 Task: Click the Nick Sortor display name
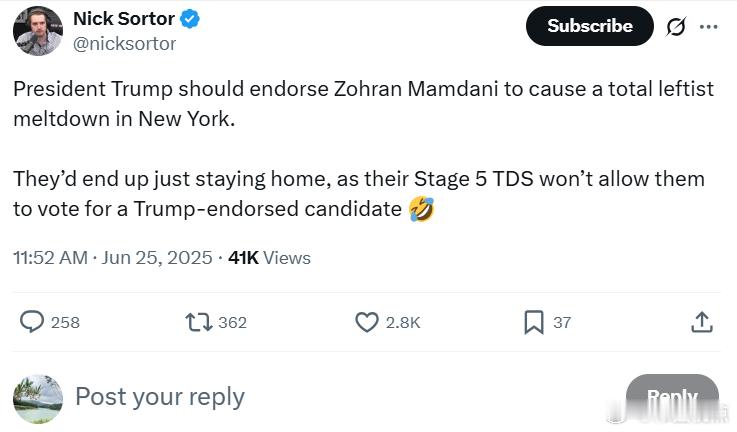click(x=124, y=19)
